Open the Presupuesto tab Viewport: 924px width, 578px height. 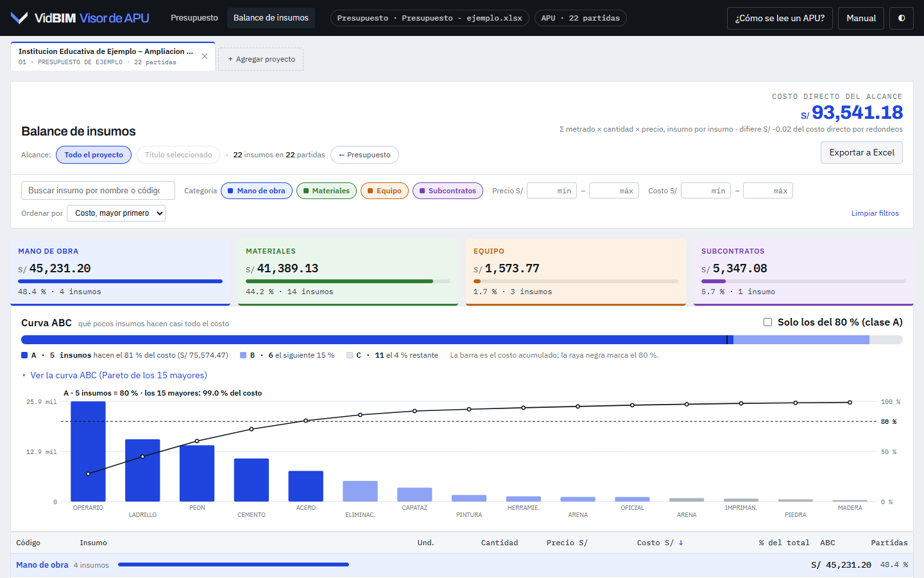(x=194, y=18)
